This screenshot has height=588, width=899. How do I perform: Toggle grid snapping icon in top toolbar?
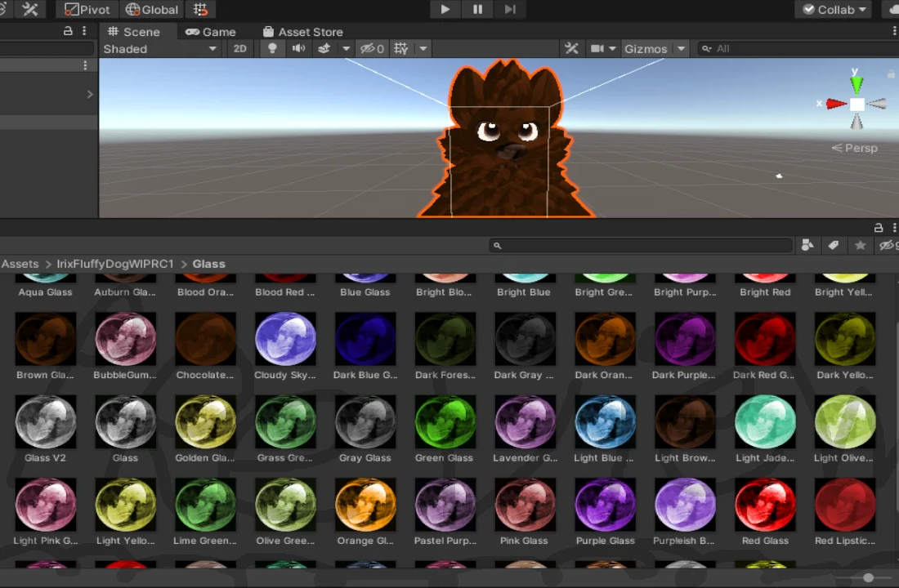pyautogui.click(x=201, y=10)
